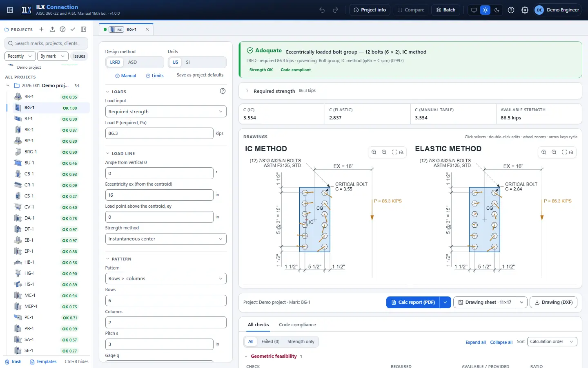Close the BG-1 tab
The width and height of the screenshot is (588, 368).
[147, 29]
